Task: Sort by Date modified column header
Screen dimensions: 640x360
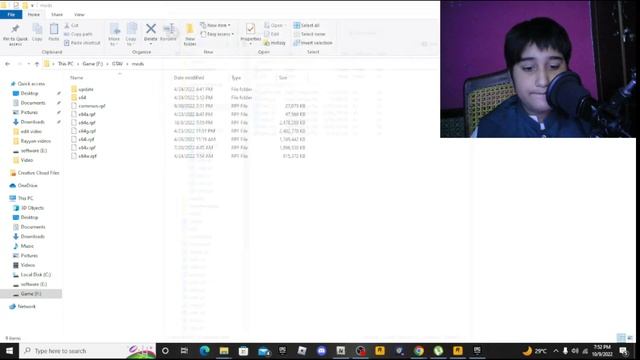Action: (x=189, y=78)
